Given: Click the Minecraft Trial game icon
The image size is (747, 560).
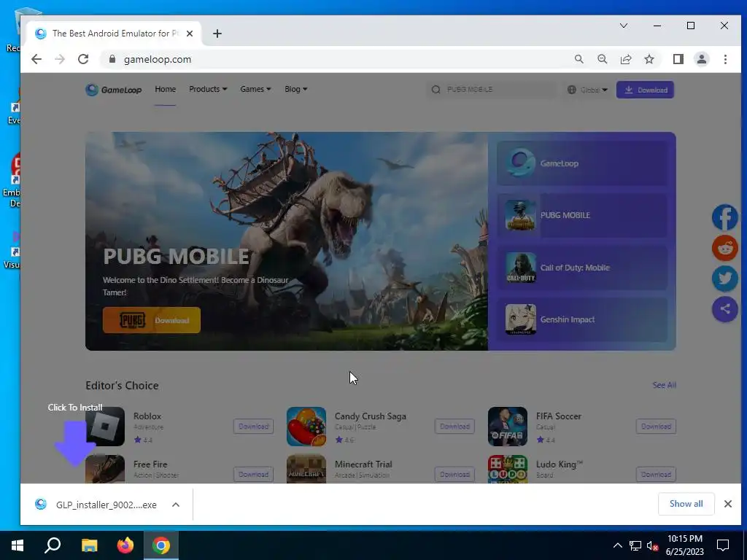Looking at the screenshot, I should coord(306,469).
